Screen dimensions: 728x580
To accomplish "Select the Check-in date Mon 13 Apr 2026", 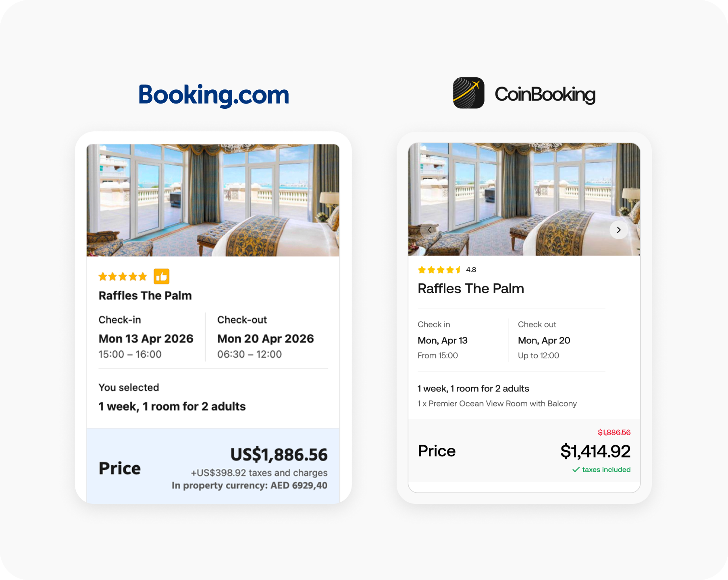I will [x=146, y=339].
